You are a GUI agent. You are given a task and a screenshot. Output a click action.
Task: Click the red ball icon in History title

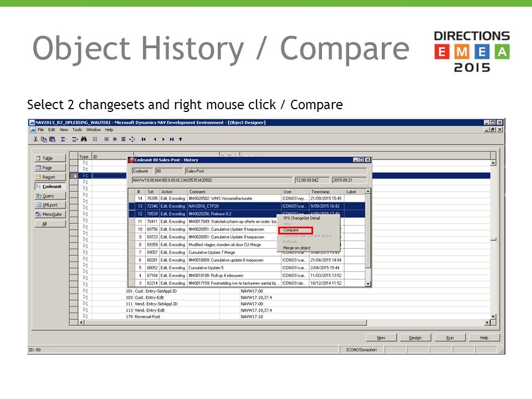point(131,160)
